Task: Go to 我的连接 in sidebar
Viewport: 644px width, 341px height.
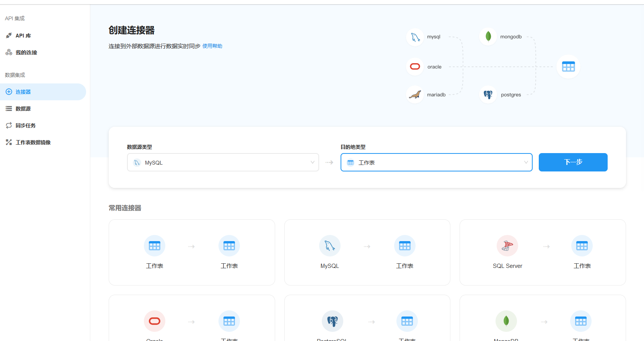Action: coord(26,52)
